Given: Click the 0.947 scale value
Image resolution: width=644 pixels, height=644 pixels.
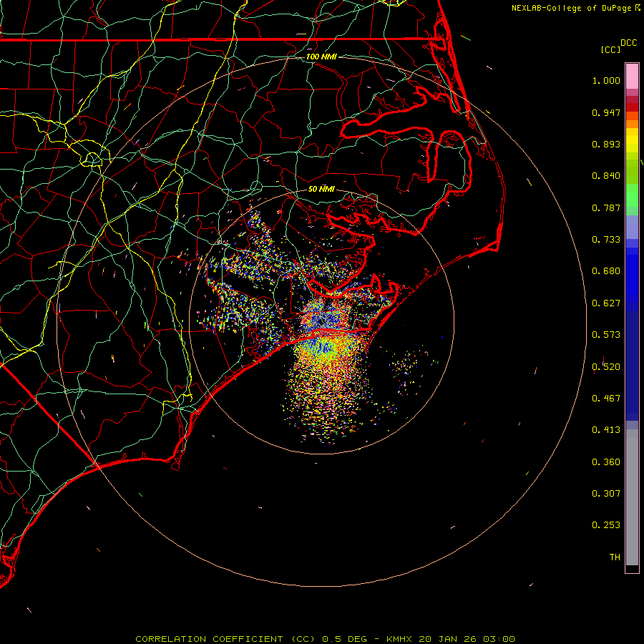Looking at the screenshot, I should (606, 113).
